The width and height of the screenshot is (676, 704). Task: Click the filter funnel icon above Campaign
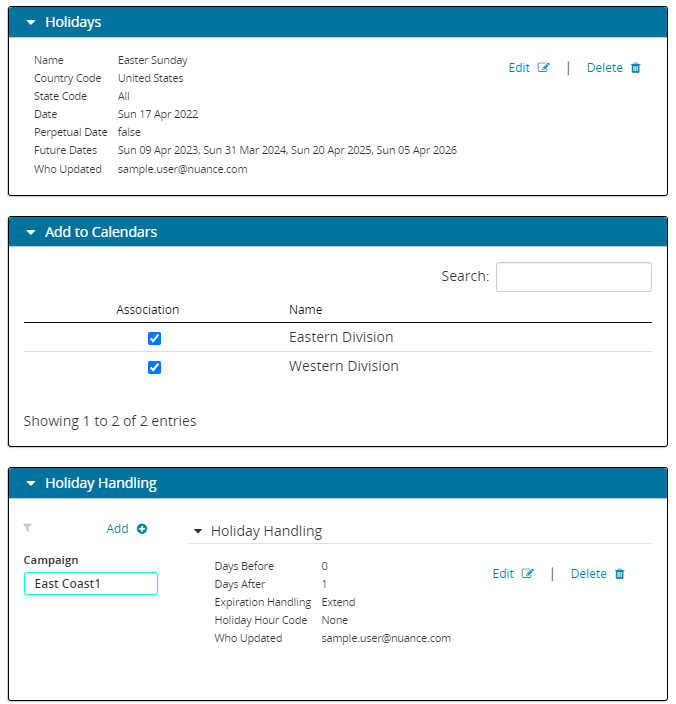(27, 527)
